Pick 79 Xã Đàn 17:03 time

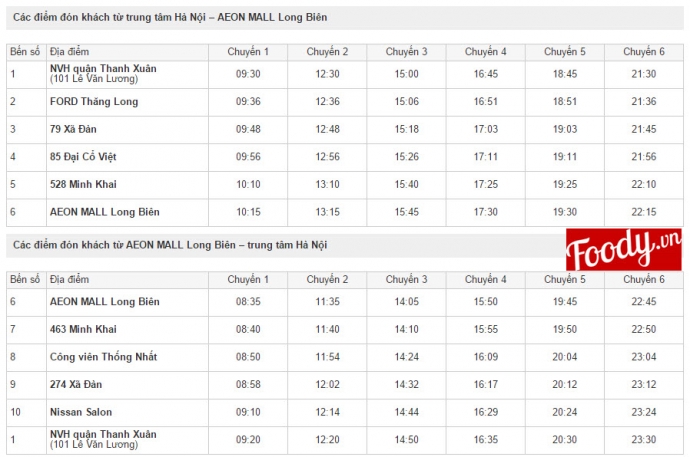point(486,129)
